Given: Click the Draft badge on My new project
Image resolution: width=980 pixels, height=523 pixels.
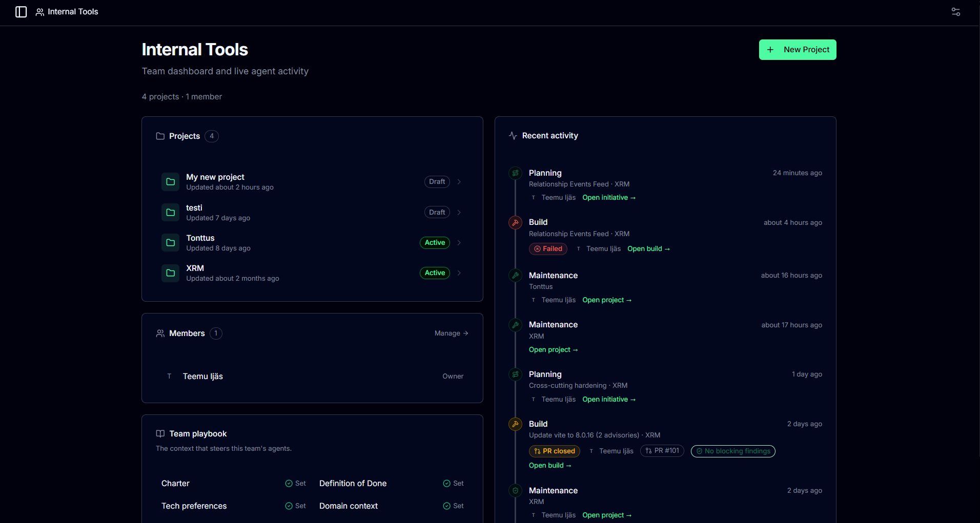Looking at the screenshot, I should [x=437, y=182].
